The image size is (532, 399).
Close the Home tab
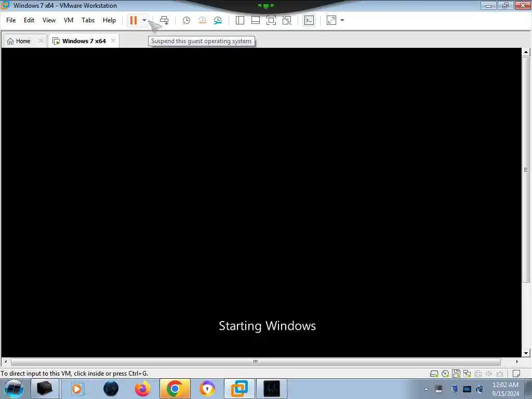(x=41, y=41)
